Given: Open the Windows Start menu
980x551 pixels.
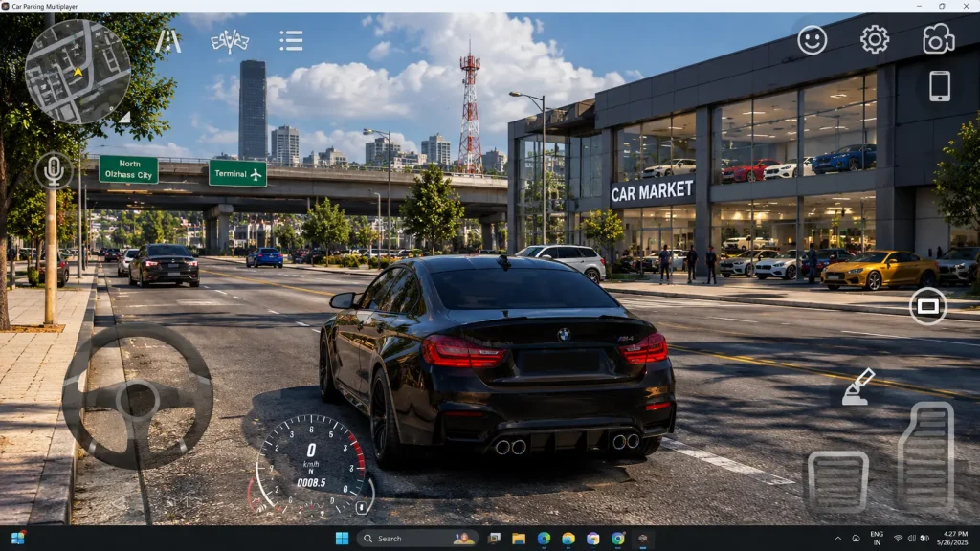Looking at the screenshot, I should pos(342,539).
